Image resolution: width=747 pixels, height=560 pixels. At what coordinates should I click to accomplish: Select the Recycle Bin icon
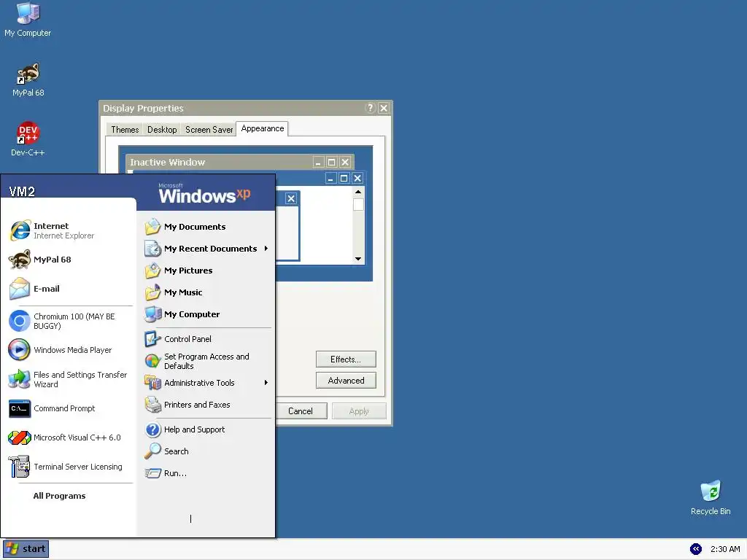pyautogui.click(x=711, y=498)
